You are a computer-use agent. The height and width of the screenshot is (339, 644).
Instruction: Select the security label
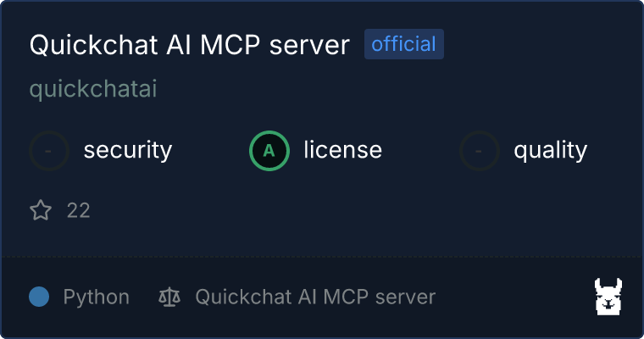coord(128,150)
